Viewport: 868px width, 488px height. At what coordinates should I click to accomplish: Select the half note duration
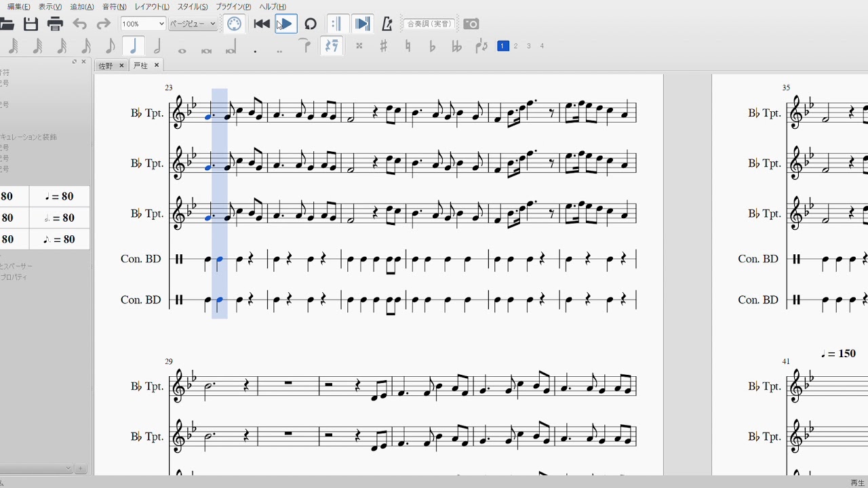pyautogui.click(x=157, y=46)
